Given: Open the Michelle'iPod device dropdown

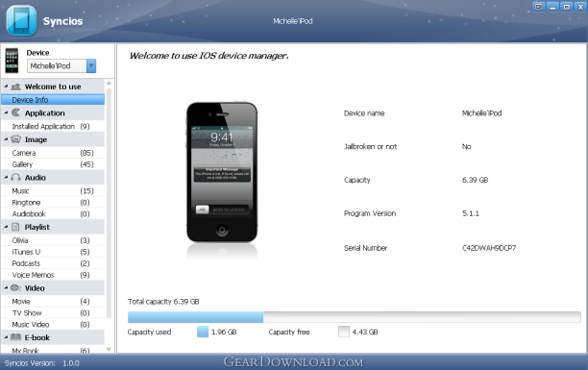Looking at the screenshot, I should click(x=91, y=66).
